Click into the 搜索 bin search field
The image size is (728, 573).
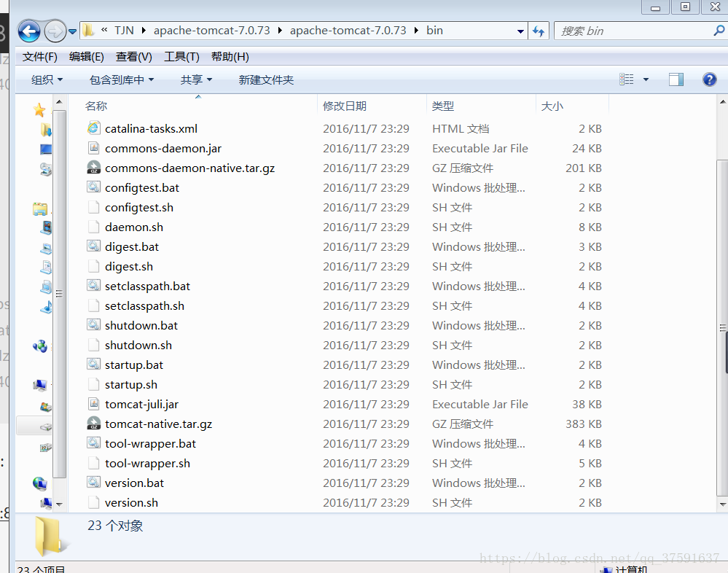[x=635, y=31]
